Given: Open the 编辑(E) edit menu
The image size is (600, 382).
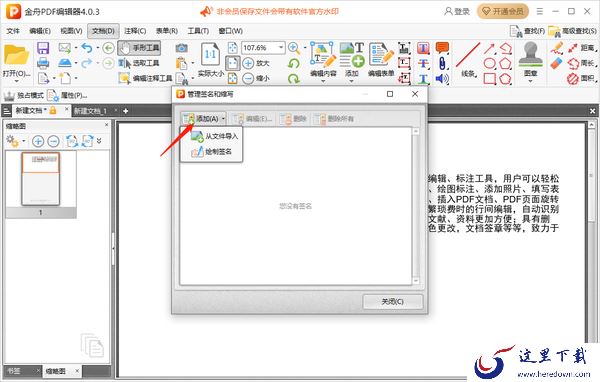Looking at the screenshot, I should click(x=40, y=31).
